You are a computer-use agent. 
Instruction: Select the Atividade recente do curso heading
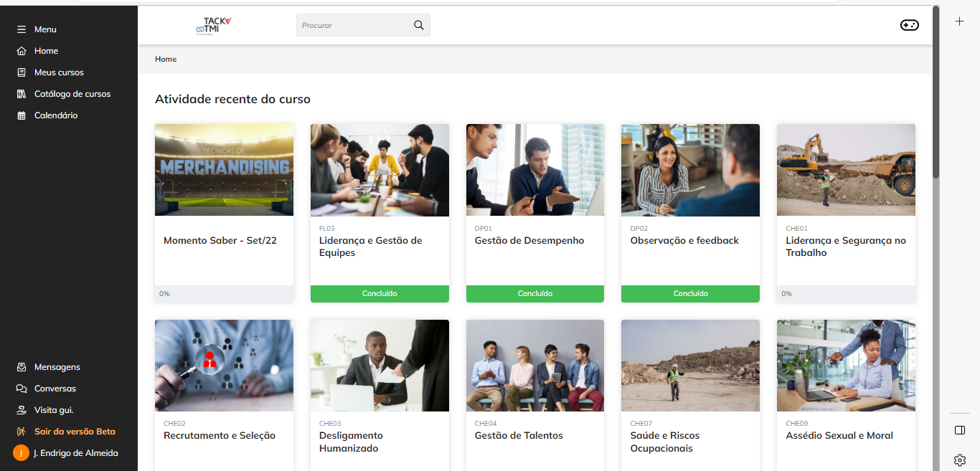233,99
